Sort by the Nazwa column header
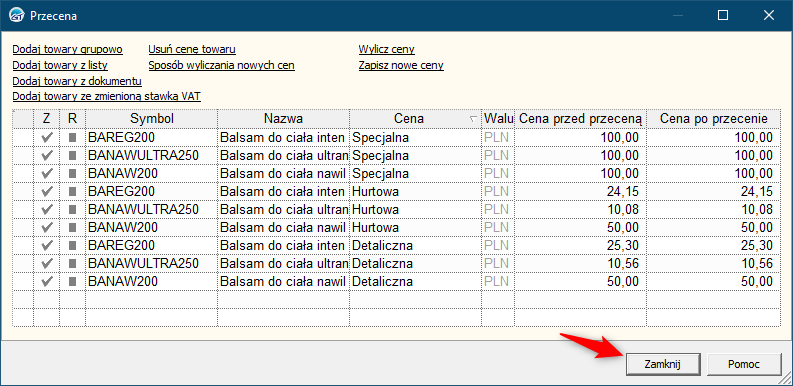Screen dimensions: 793x386 tap(284, 119)
